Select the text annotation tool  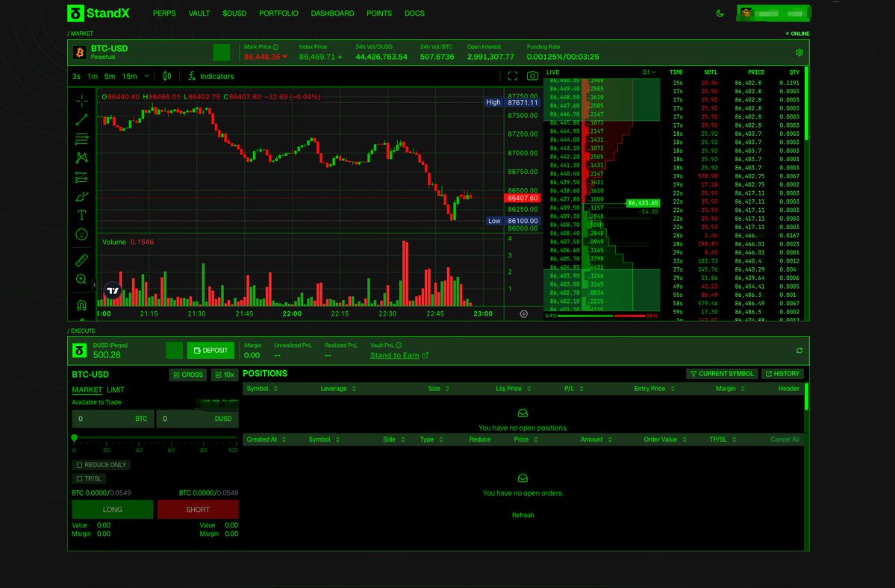click(x=81, y=216)
